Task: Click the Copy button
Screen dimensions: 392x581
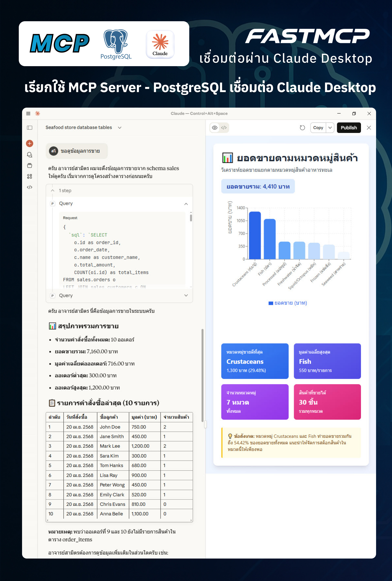Action: [318, 128]
